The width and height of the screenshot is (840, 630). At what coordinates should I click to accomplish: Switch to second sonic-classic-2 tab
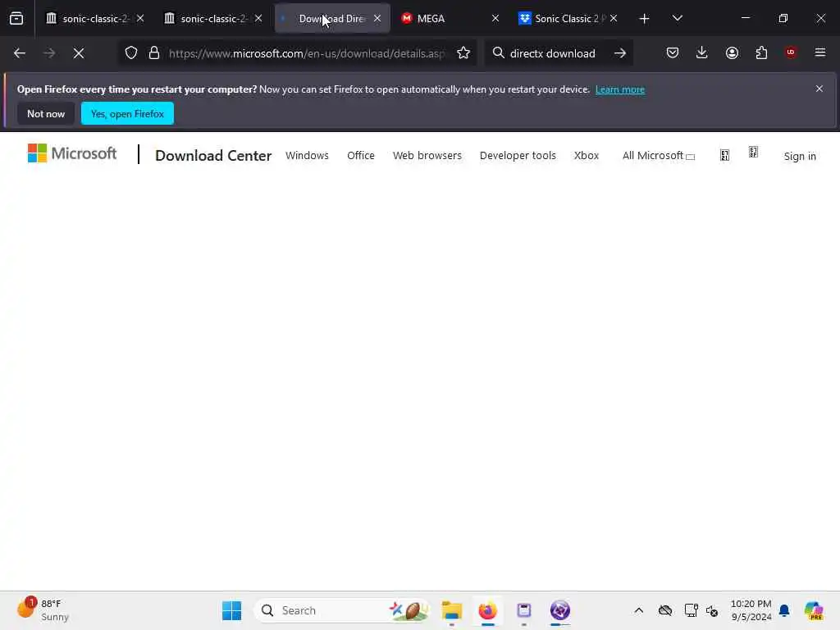(213, 18)
